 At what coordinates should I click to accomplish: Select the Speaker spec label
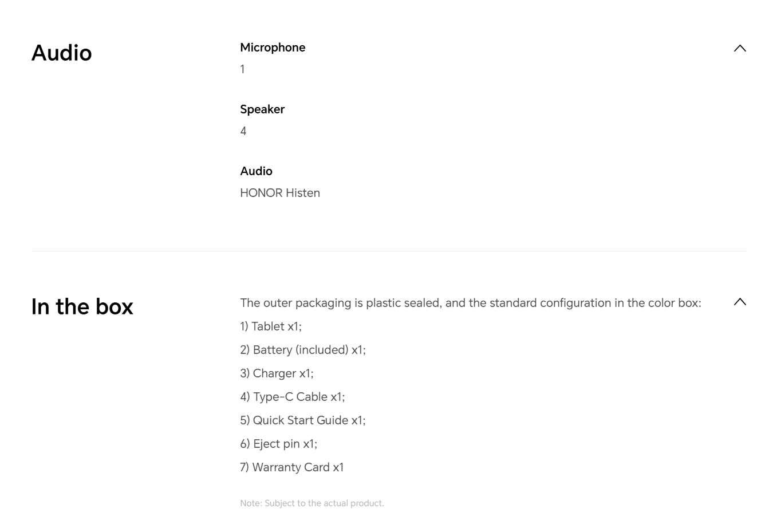(x=262, y=109)
